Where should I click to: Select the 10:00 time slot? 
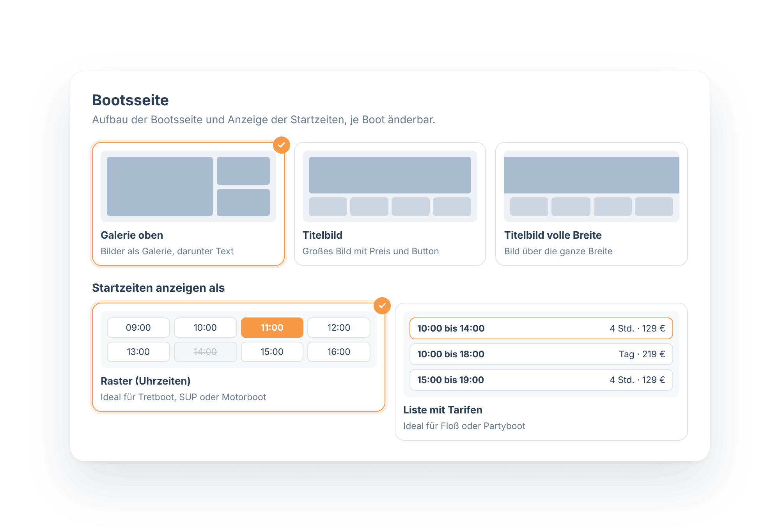coord(205,328)
